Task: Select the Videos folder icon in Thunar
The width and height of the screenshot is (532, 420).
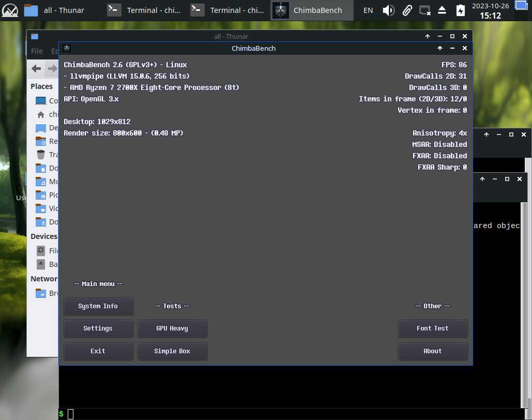Action: tap(41, 208)
